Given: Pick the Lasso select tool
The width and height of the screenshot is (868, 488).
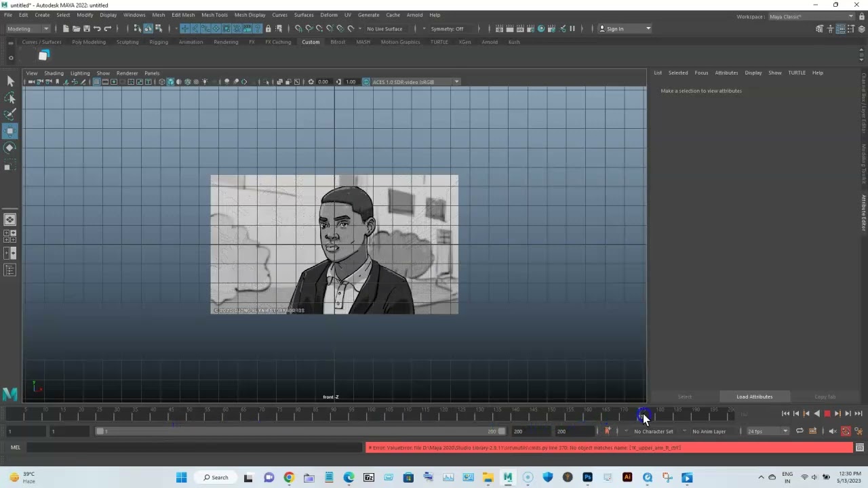Looking at the screenshot, I should tap(10, 98).
